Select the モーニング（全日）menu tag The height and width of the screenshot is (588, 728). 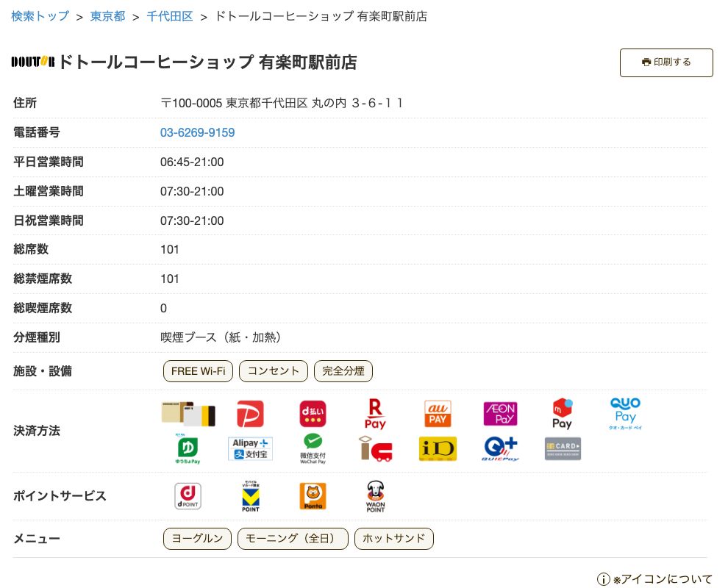(293, 538)
